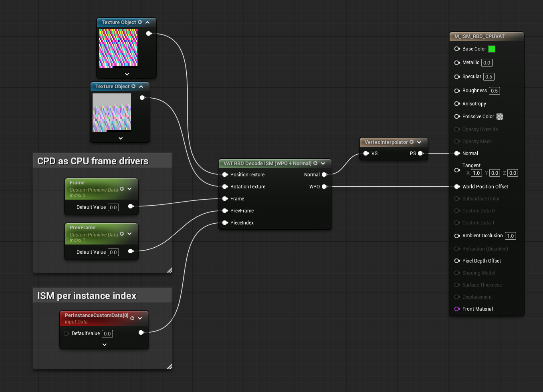
Task: Click the DefaultValue input pin on PerInstanceCustomData
Action: tap(66, 333)
